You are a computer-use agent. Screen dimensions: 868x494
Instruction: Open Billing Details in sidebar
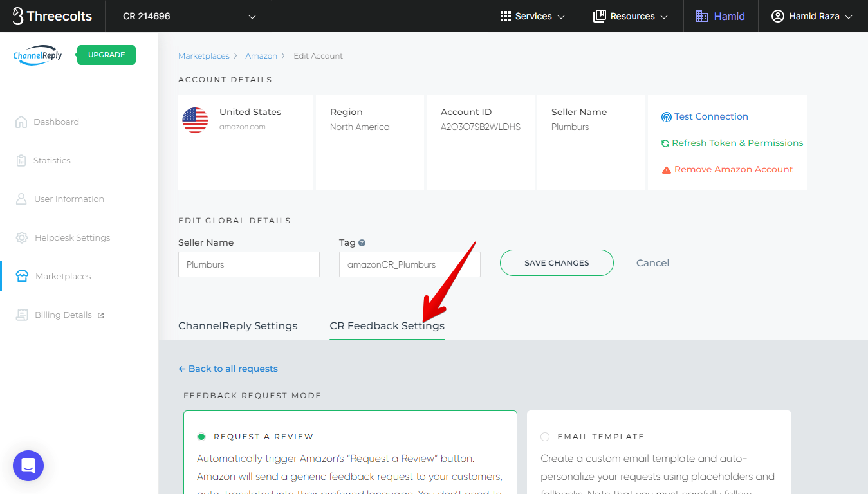[63, 315]
